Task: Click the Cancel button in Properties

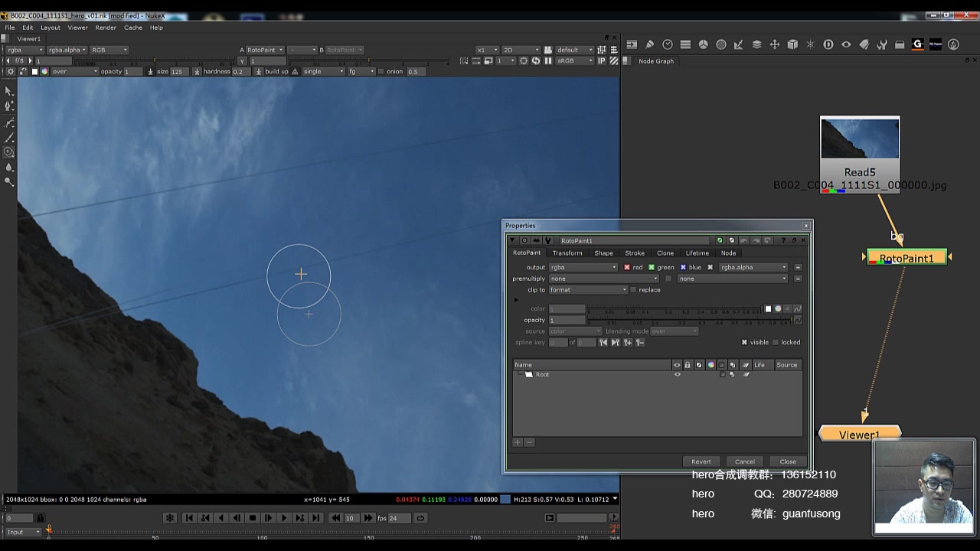Action: pyautogui.click(x=744, y=461)
